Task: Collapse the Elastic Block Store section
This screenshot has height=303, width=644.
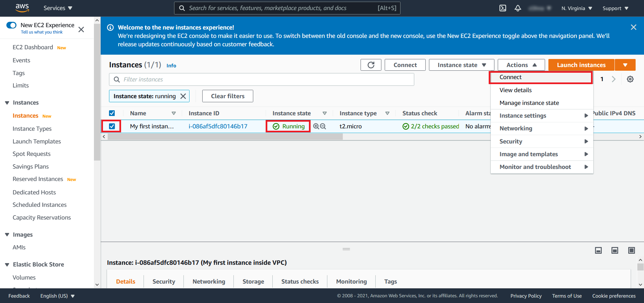Action: (7, 264)
